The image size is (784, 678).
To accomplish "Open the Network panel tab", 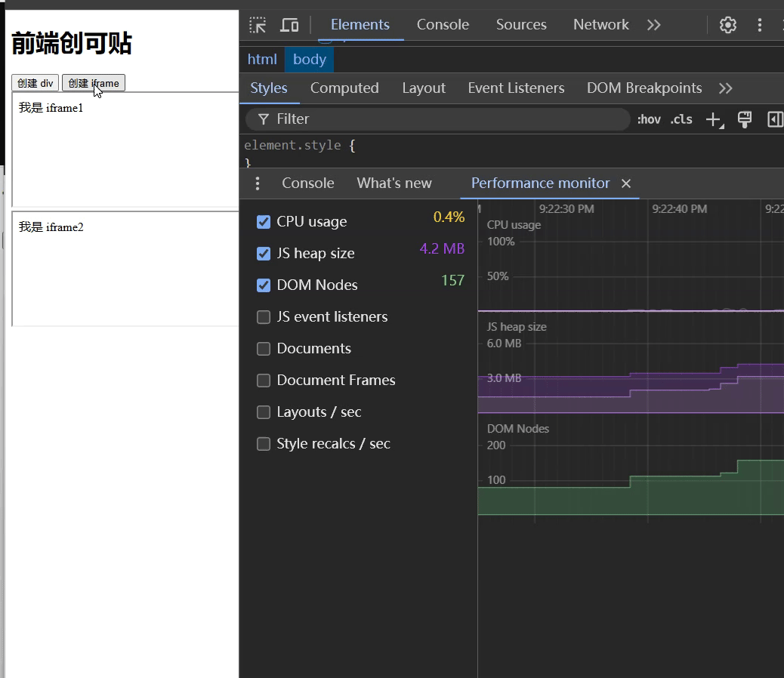I will point(600,24).
